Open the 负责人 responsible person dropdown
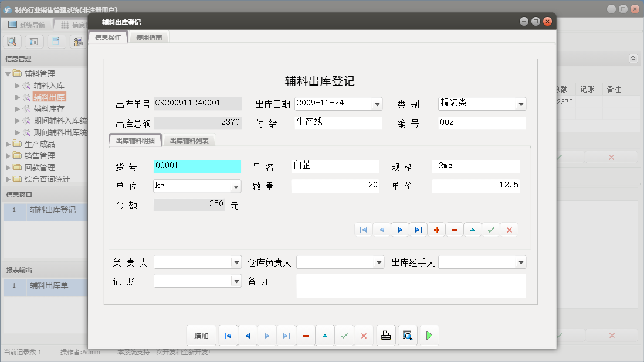The height and width of the screenshot is (362, 644). coord(236,262)
